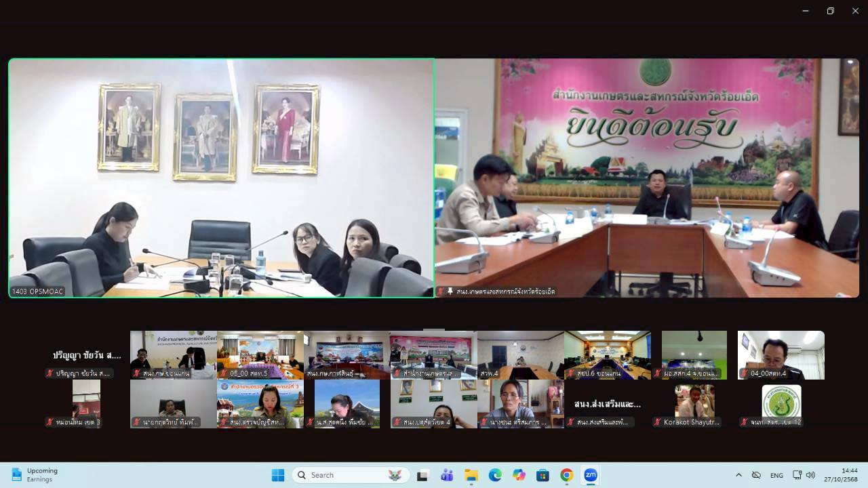Expand the hidden system tray icons chevron
Image resolution: width=868 pixels, height=488 pixels.
coord(738,475)
